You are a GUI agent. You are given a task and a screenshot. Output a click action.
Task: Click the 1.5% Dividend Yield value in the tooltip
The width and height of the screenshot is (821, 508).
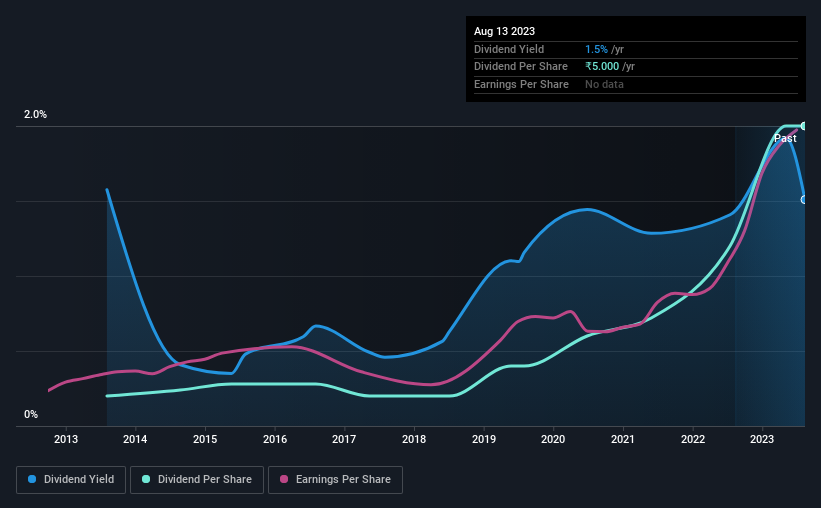[596, 49]
